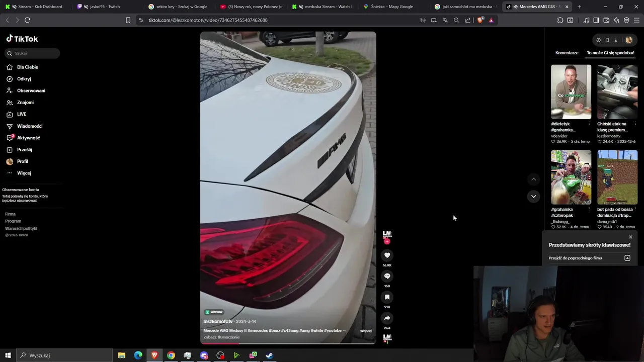
Task: Click the Zobacz tłumaczenie link
Action: click(221, 337)
